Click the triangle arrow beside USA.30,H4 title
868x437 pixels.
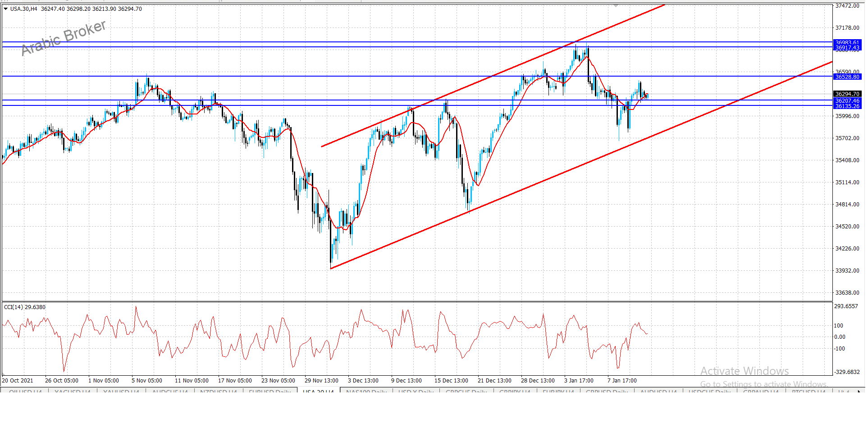5,9
